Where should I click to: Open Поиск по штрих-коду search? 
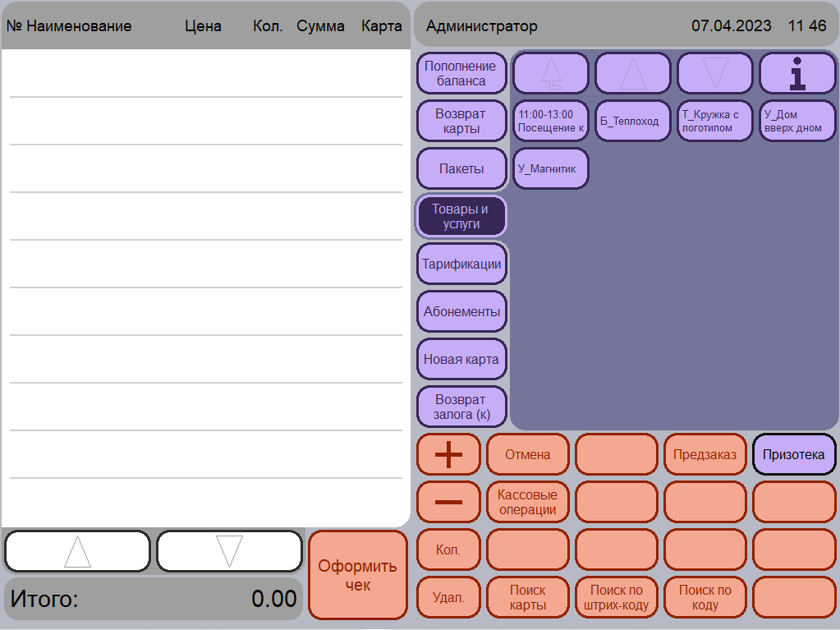(616, 597)
